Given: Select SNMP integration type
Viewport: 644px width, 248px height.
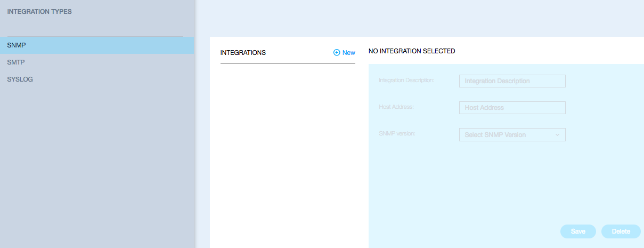Looking at the screenshot, I should tap(17, 45).
